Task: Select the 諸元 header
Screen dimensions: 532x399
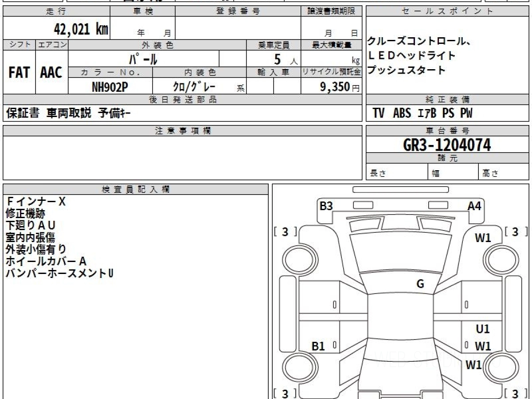Action: click(447, 158)
